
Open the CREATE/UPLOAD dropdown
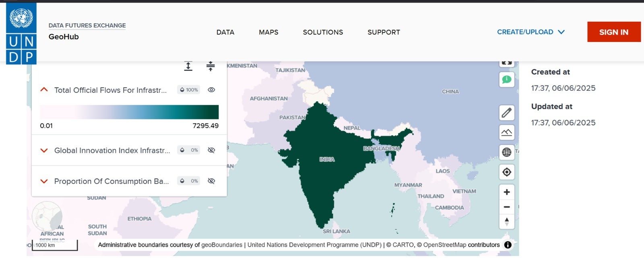(530, 32)
